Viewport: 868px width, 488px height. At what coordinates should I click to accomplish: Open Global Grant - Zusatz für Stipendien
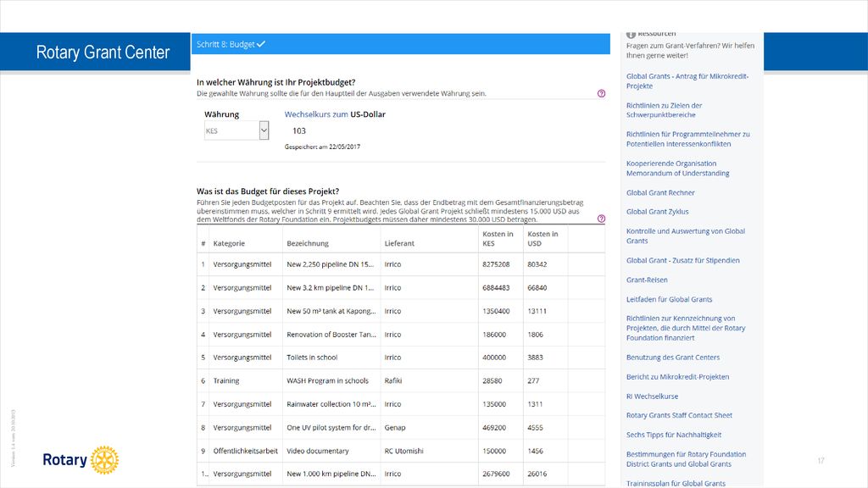tap(682, 260)
